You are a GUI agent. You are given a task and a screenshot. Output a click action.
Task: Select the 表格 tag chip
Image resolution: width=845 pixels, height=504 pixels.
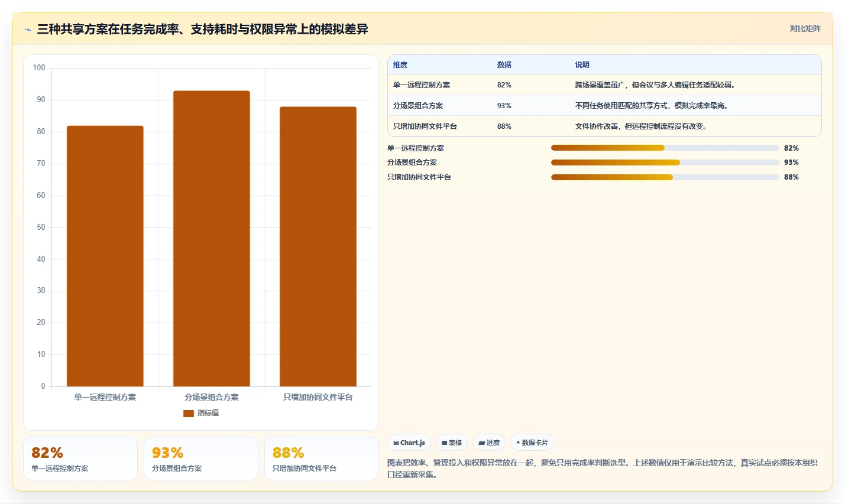(452, 443)
